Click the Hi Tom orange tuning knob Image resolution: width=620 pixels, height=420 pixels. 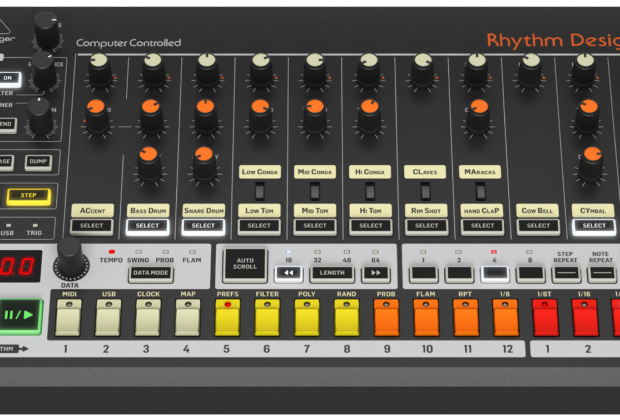tap(369, 116)
